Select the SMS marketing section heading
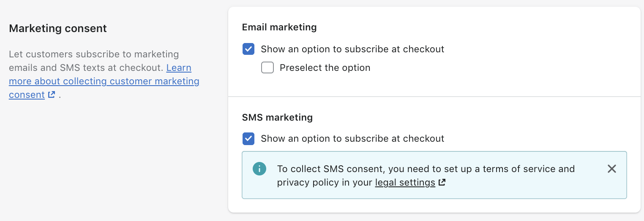644x221 pixels. coord(277,117)
